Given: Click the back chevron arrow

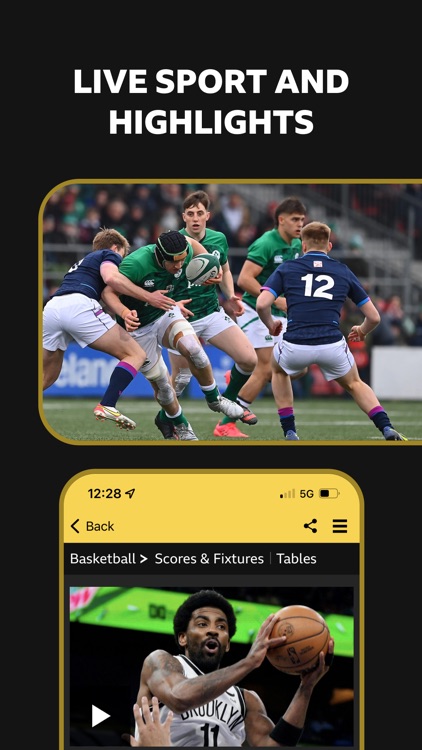Looking at the screenshot, I should pos(75,526).
